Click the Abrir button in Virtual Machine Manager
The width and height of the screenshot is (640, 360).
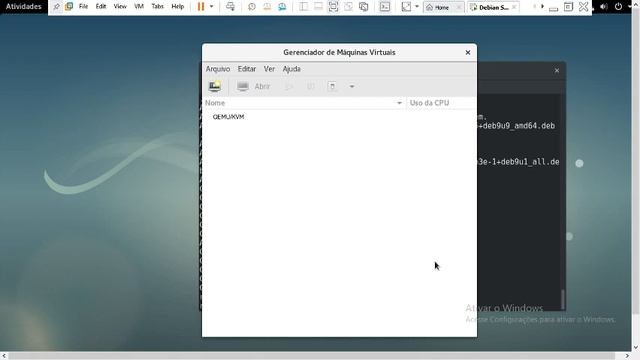pyautogui.click(x=253, y=86)
